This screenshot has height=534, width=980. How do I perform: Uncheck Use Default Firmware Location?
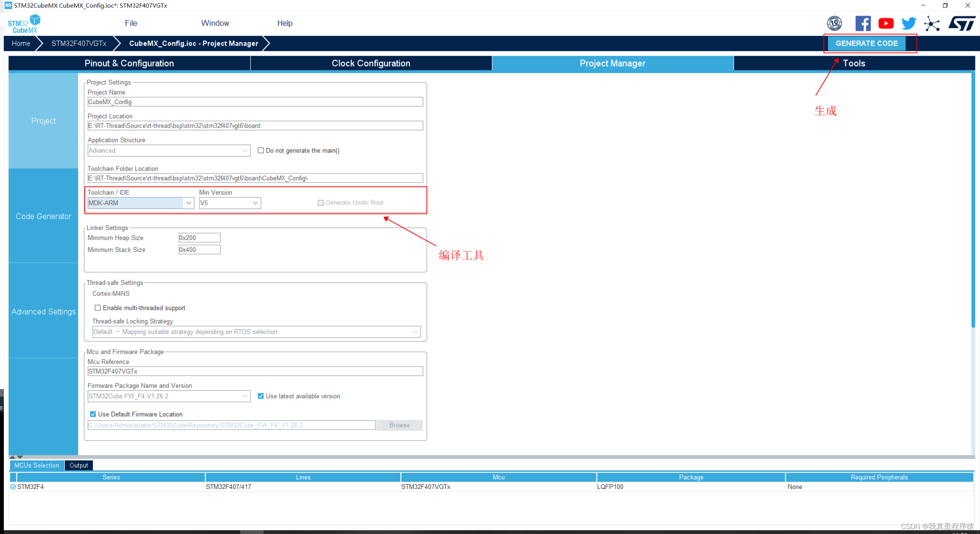click(93, 414)
